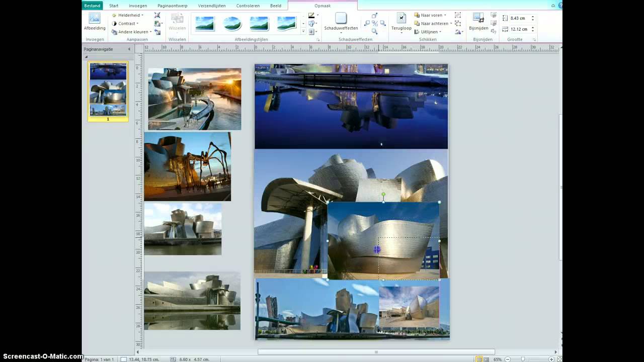Viewport: 644px width, 362px height.
Task: Click the clear crop icon beside Bijsnijden
Action: tap(494, 32)
